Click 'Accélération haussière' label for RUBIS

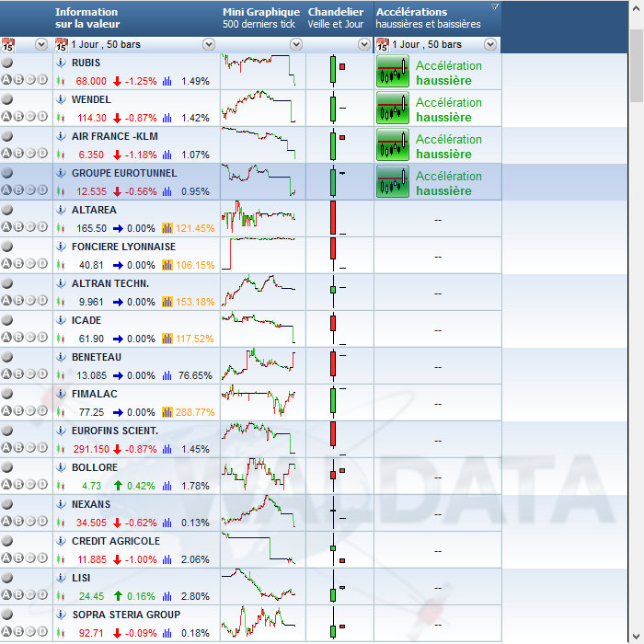(449, 73)
